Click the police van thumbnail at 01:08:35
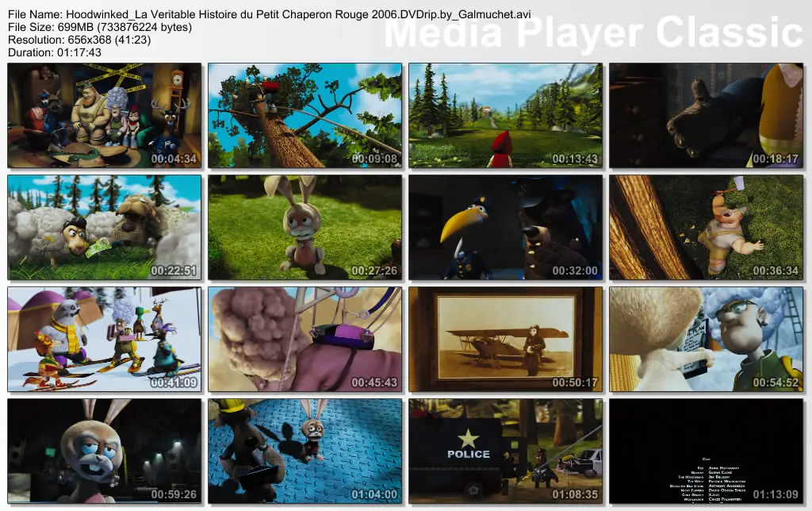 click(505, 451)
